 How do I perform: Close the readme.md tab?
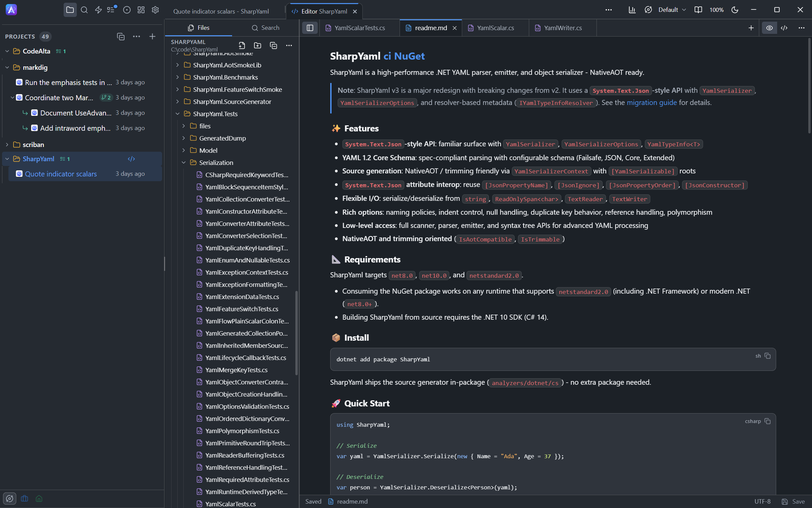pos(455,28)
